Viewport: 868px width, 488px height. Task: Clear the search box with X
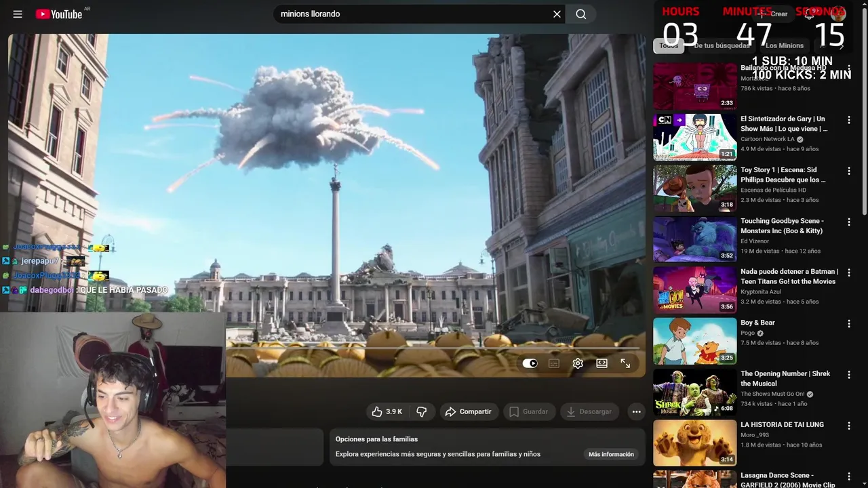click(x=557, y=14)
